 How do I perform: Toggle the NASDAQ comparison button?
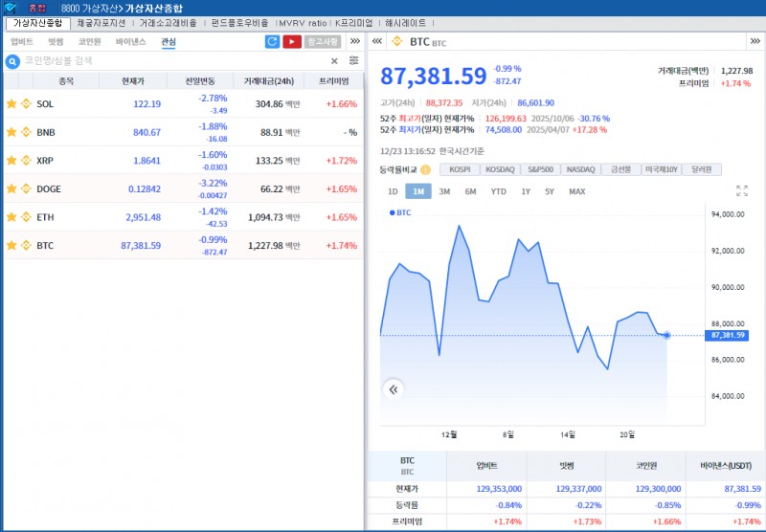(580, 169)
